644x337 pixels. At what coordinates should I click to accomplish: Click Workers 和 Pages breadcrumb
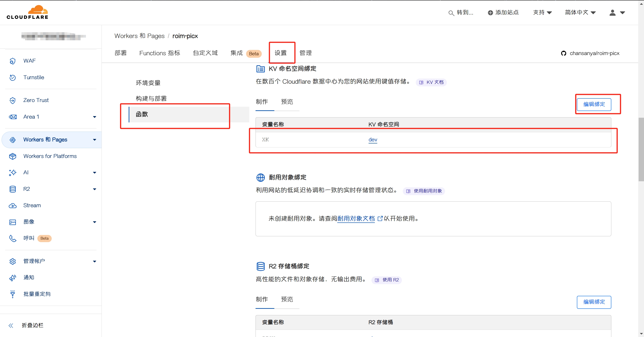coord(139,36)
